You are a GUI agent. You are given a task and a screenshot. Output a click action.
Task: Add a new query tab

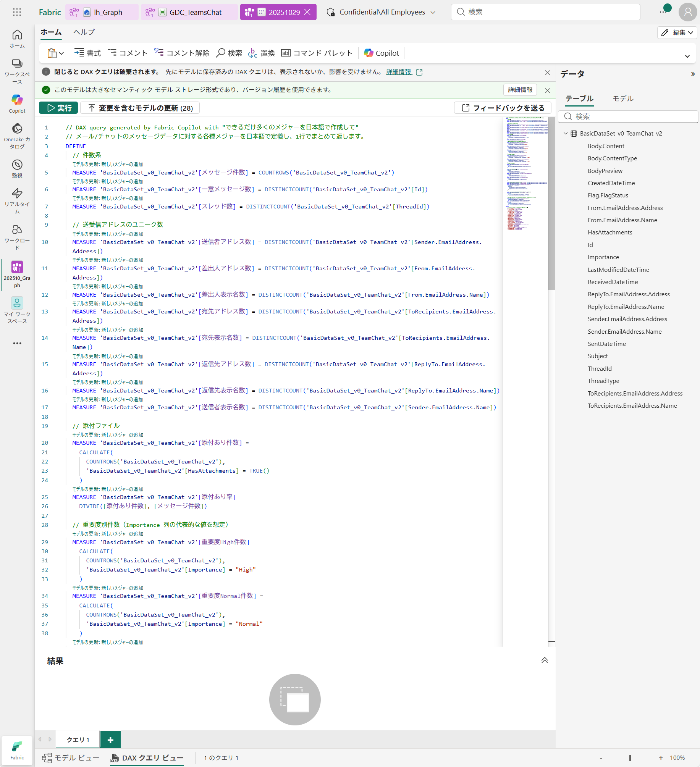tap(110, 740)
